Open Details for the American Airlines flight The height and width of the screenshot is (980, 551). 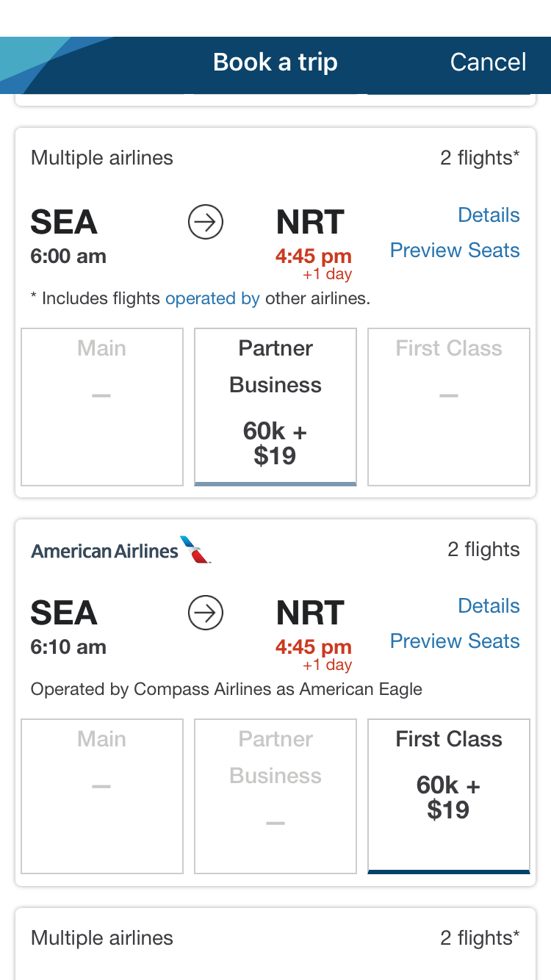tap(489, 606)
